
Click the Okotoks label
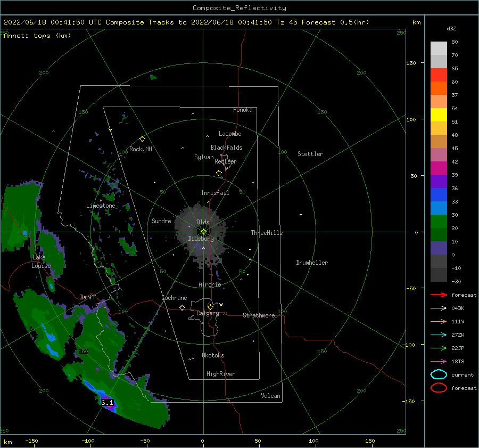point(213,355)
